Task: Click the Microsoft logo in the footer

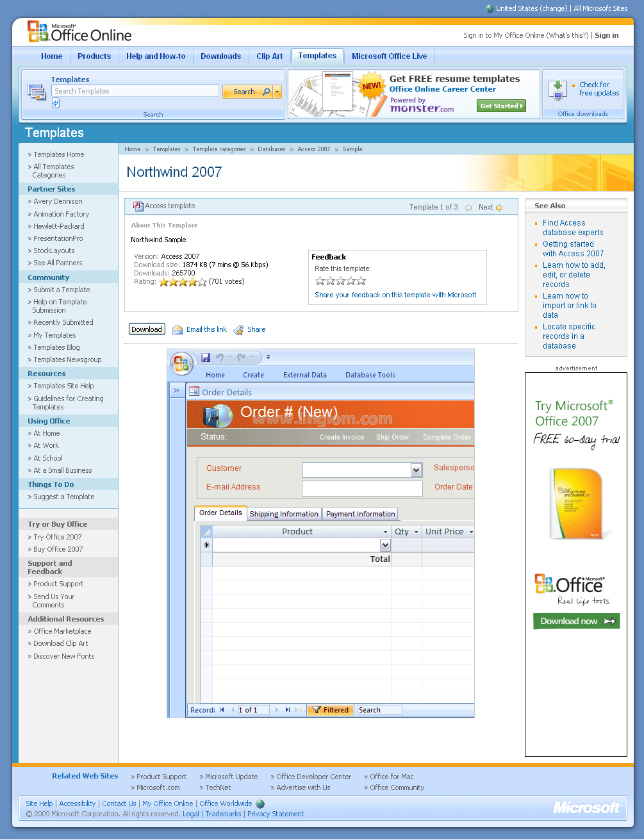Action: [x=587, y=807]
